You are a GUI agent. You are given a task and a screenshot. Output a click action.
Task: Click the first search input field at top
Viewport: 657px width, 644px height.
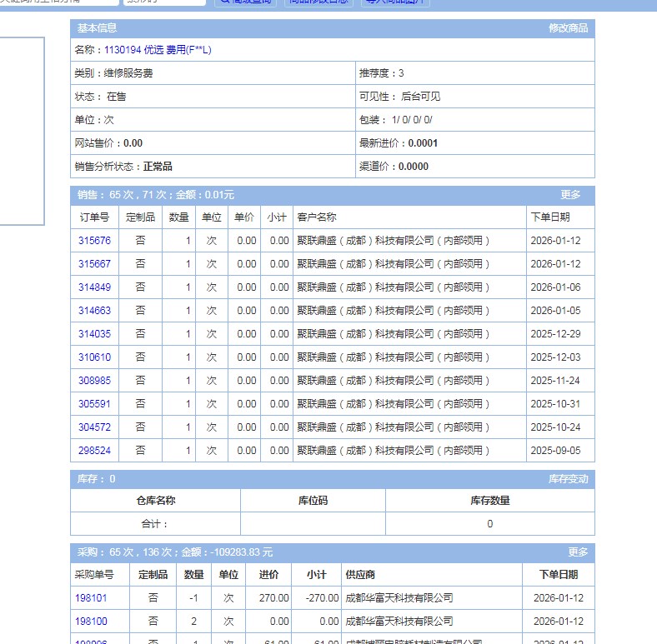coord(58,2)
